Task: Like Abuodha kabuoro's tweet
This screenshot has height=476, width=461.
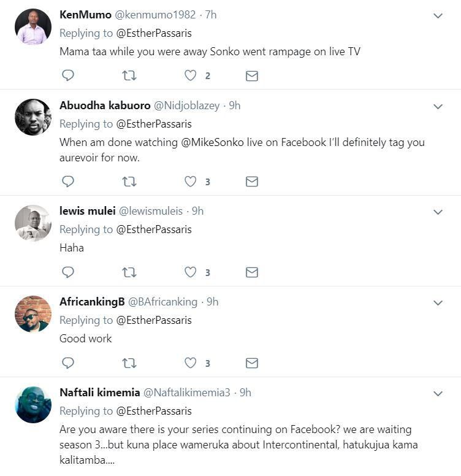Action: [191, 182]
